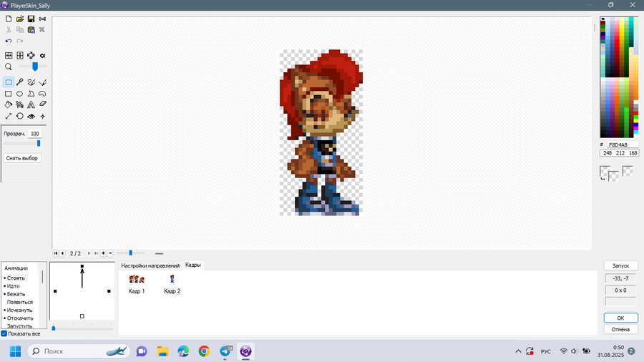Click the zoom slider handle in toolbar

pyautogui.click(x=35, y=67)
